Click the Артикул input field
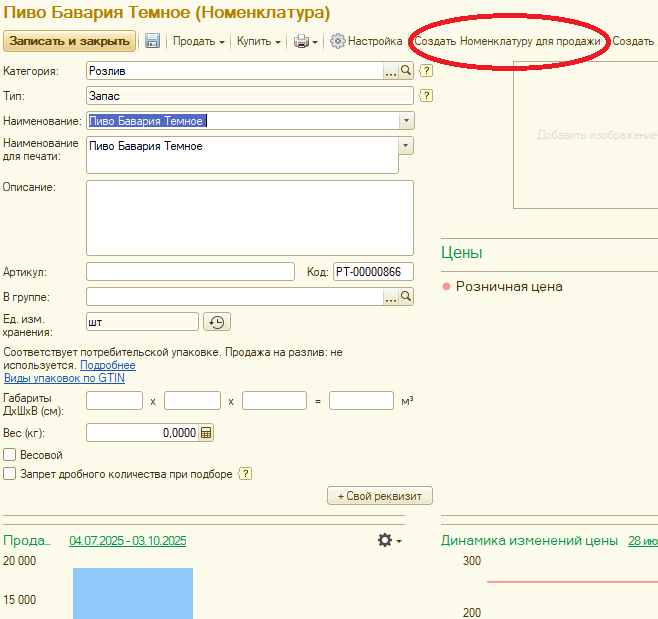The image size is (658, 619). (190, 272)
